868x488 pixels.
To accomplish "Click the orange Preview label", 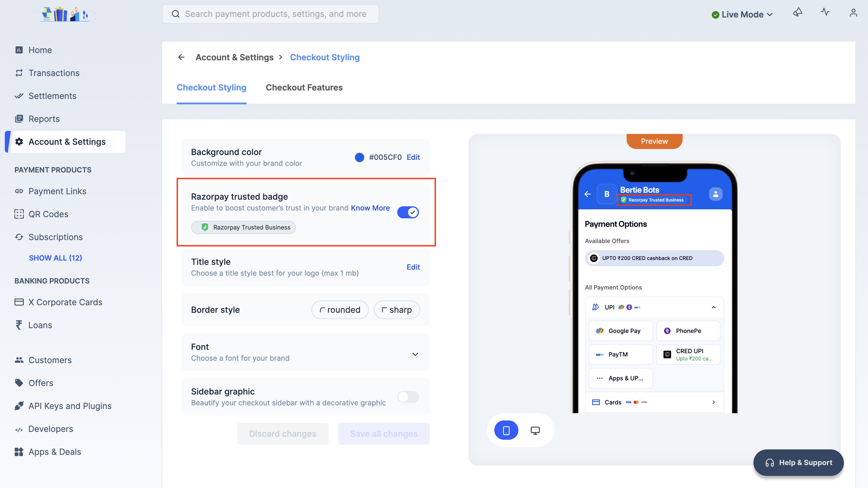I will (x=654, y=141).
